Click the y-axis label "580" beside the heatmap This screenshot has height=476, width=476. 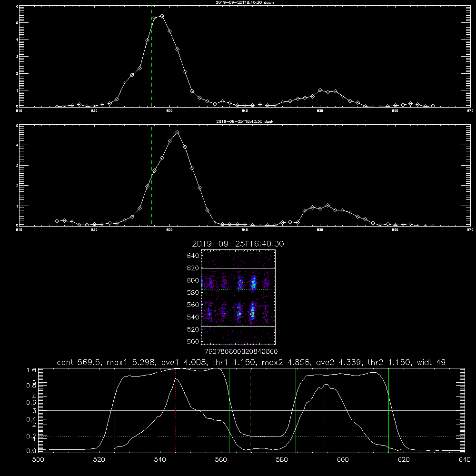tap(193, 293)
